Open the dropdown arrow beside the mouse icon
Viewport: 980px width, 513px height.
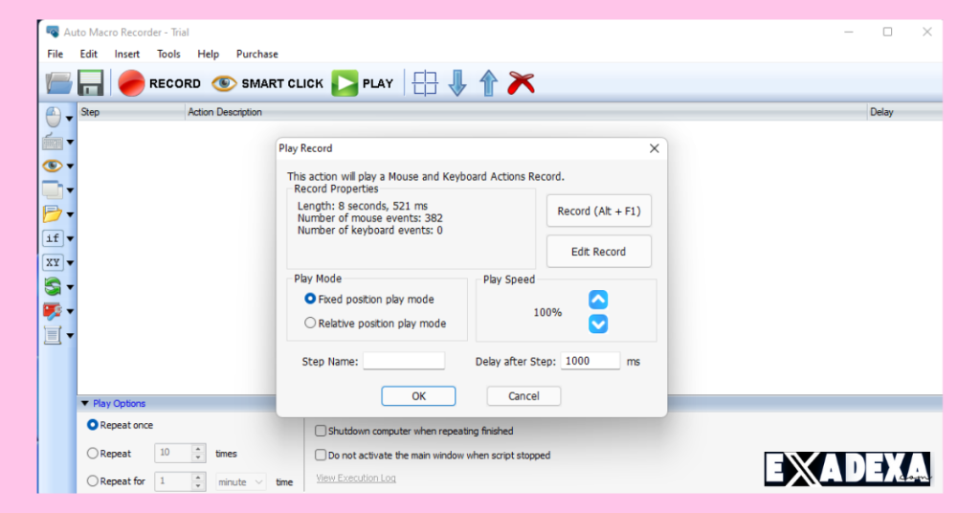point(70,118)
